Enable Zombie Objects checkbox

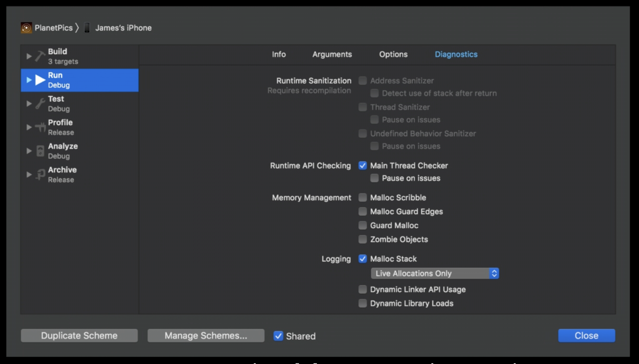(x=363, y=240)
